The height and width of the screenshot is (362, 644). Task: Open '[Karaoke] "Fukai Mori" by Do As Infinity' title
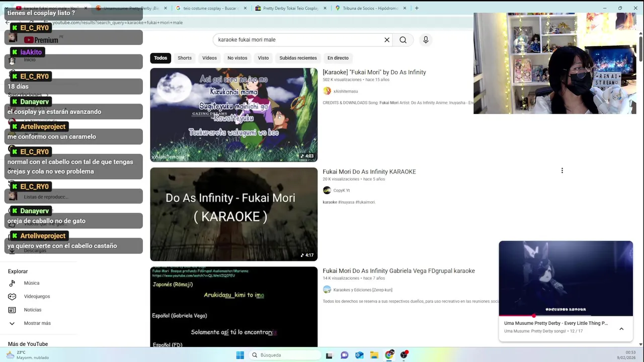tap(374, 72)
